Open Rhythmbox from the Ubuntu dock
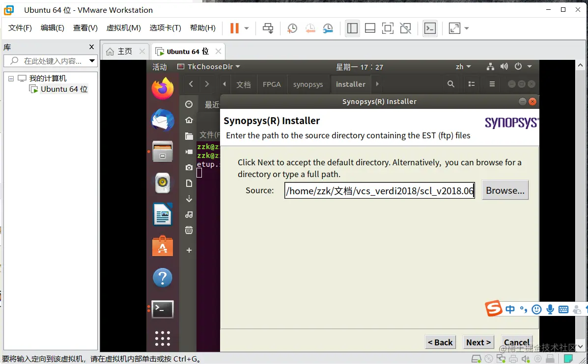The width and height of the screenshot is (588, 364). tap(163, 183)
